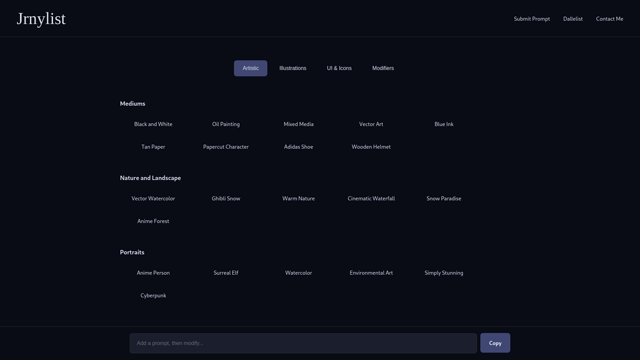This screenshot has width=640, height=360.
Task: Select the Artistic tab
Action: pos(251,68)
